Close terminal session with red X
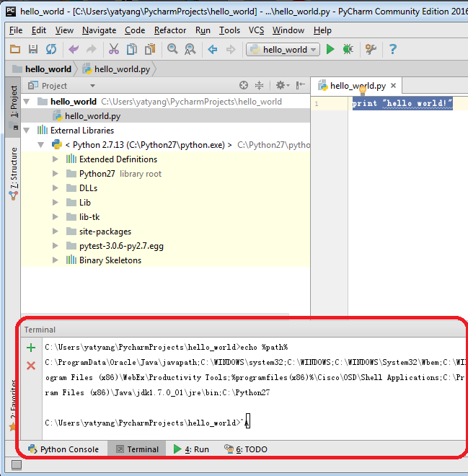 click(31, 366)
